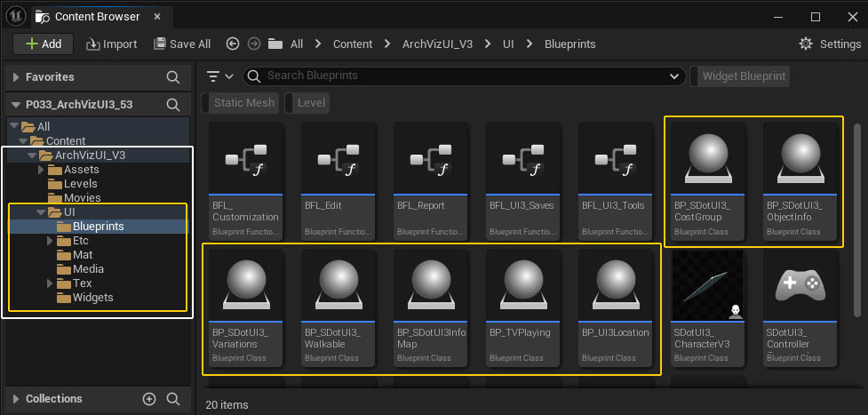Expand the Favorites section

(15, 77)
